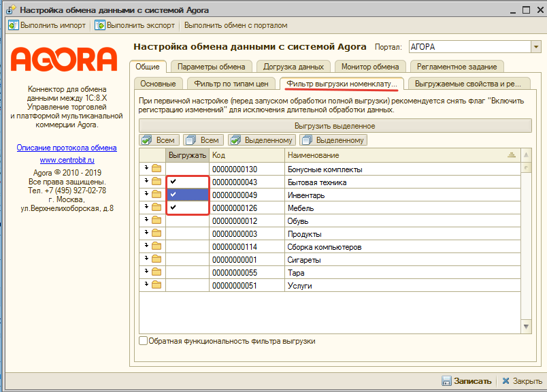547x392 pixels.
Task: Open the 'Портал' dropdown list
Action: click(535, 47)
